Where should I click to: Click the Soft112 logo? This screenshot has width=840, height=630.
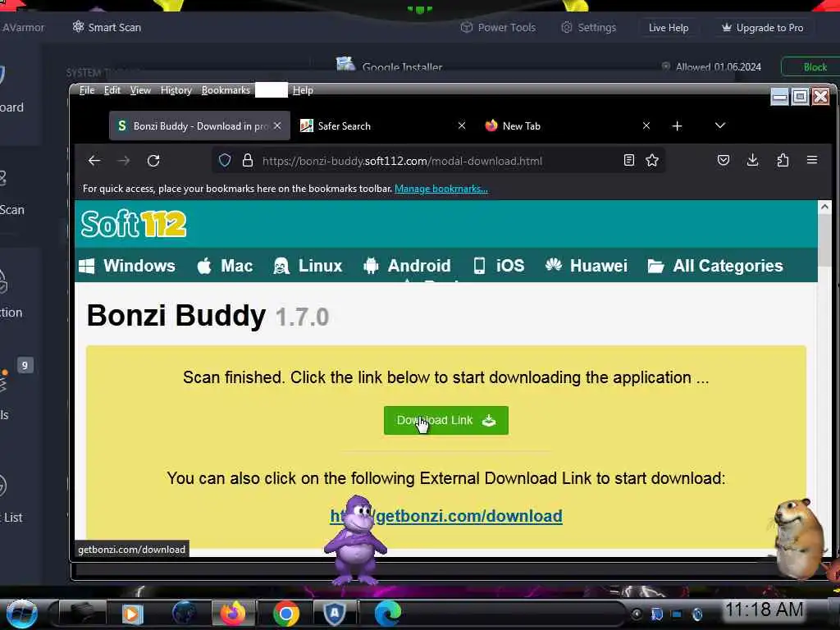click(x=134, y=223)
